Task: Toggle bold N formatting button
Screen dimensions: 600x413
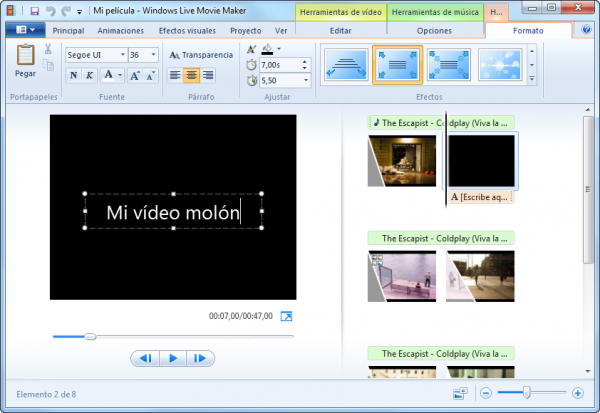Action: pos(73,75)
